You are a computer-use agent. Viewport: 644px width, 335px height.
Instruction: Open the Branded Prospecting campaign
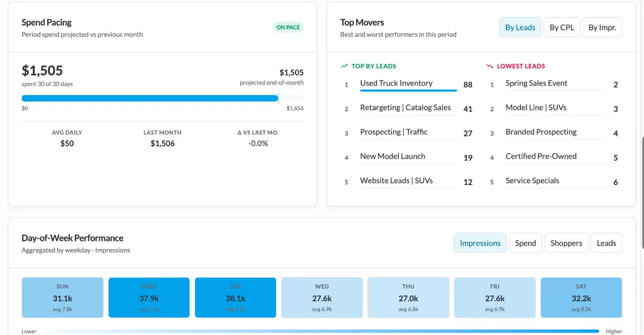coord(541,132)
